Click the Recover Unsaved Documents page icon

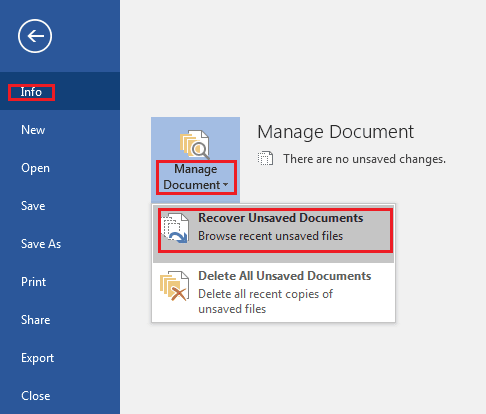tap(175, 228)
